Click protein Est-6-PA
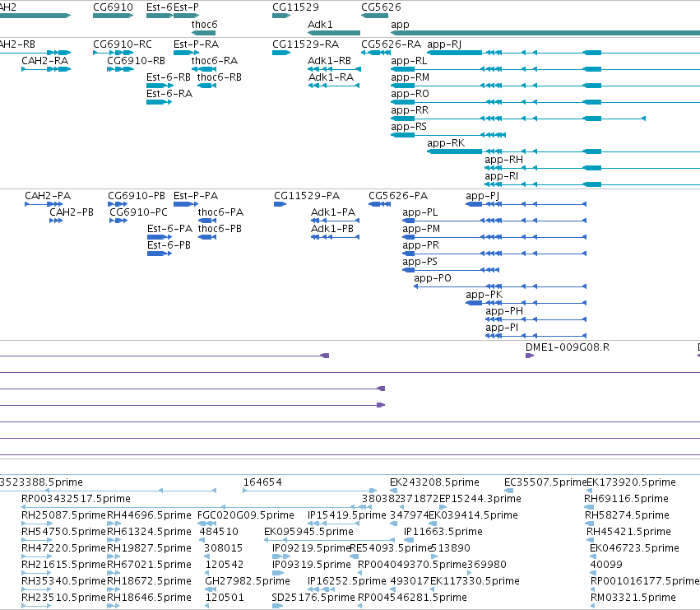 pos(169,229)
